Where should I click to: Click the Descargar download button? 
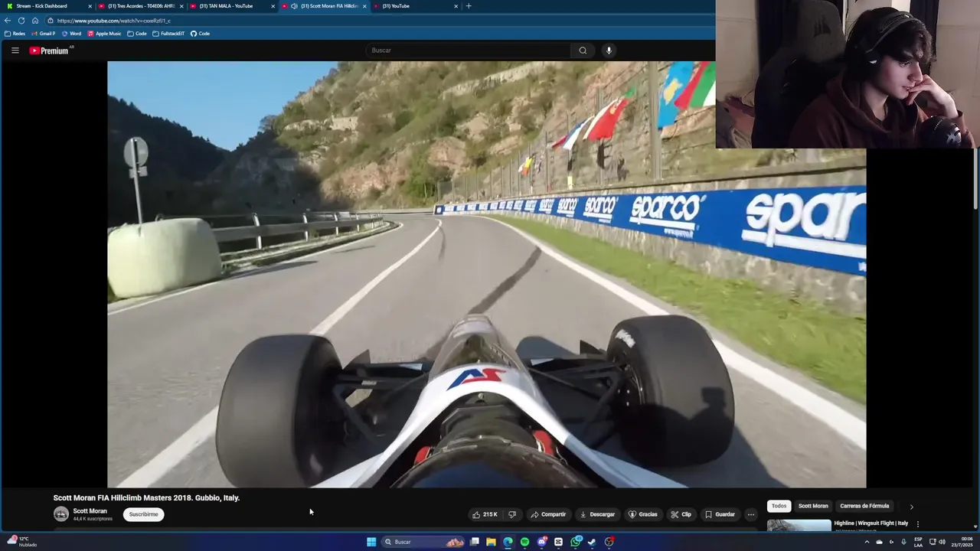coord(597,514)
